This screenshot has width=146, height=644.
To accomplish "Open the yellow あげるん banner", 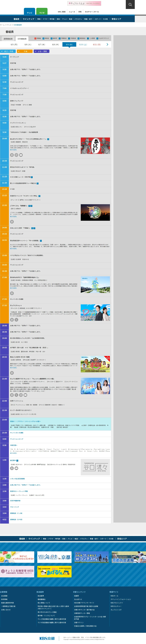I will 54,572.
